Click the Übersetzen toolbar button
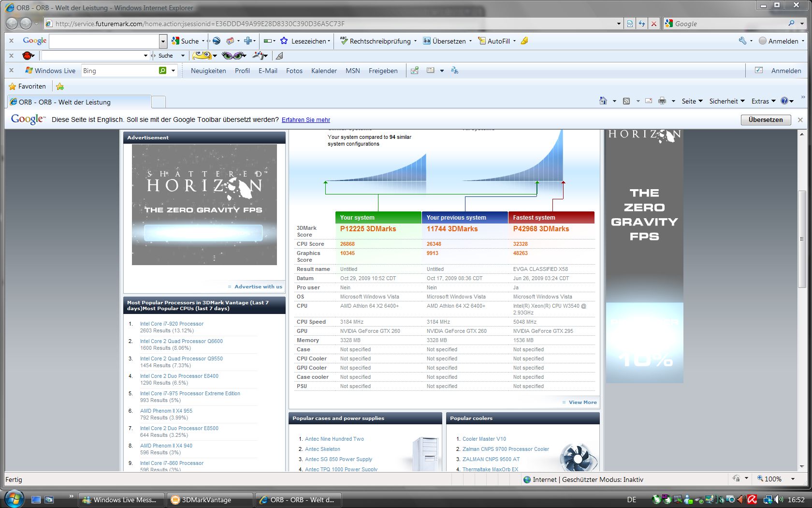 pos(444,41)
